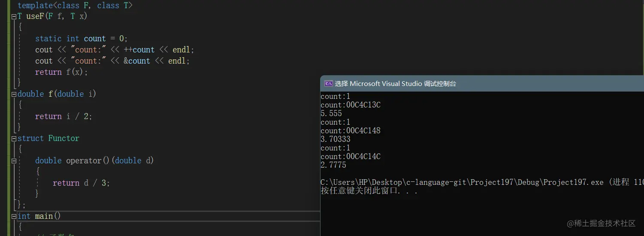
Task: Click 'double operator()(double d)' declaration
Action: (94, 161)
